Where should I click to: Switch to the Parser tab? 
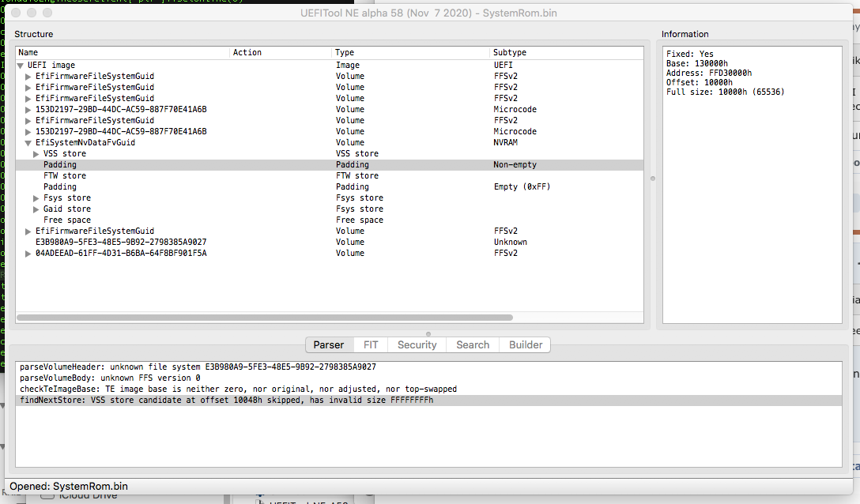329,345
